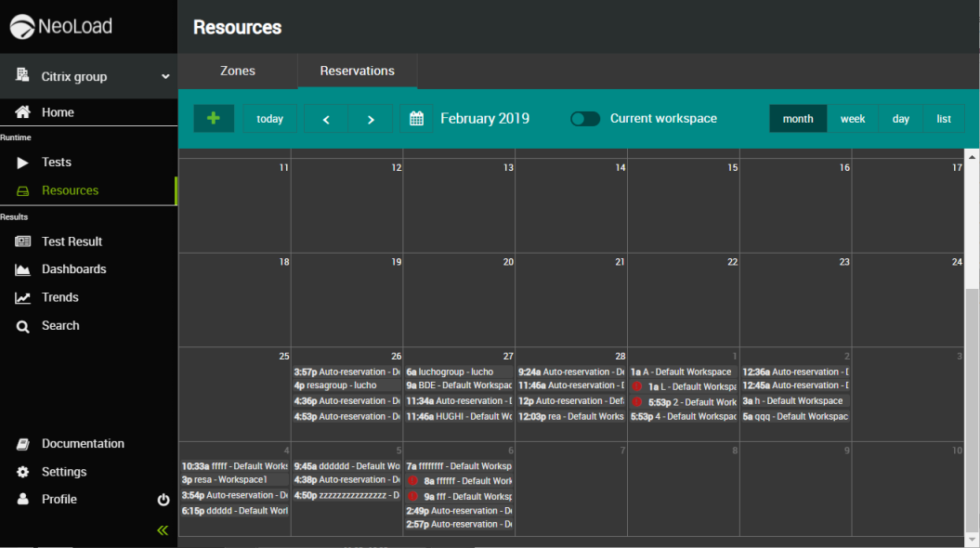Image resolution: width=980 pixels, height=548 pixels.
Task: Click the Dashboards chart icon
Action: pos(23,269)
